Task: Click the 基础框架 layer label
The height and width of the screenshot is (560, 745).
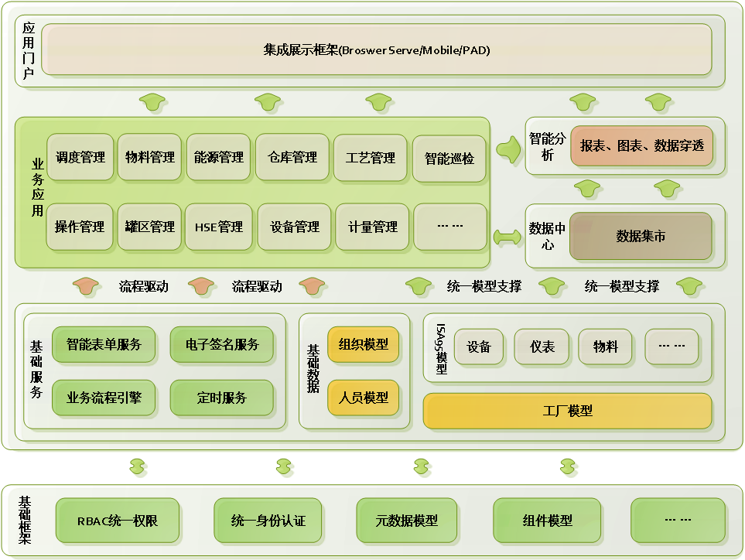Action: pyautogui.click(x=24, y=520)
